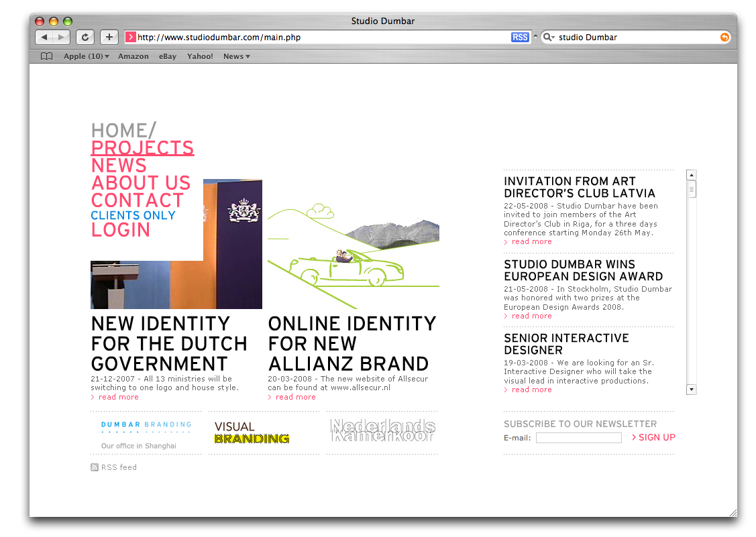Open the bookmarks library book icon

(47, 56)
